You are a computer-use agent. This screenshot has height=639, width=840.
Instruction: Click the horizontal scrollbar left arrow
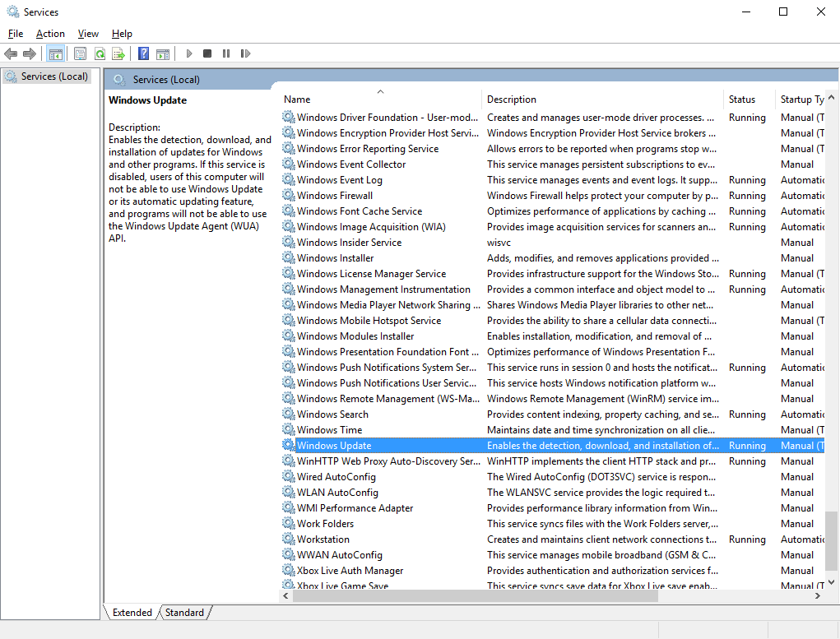point(285,595)
